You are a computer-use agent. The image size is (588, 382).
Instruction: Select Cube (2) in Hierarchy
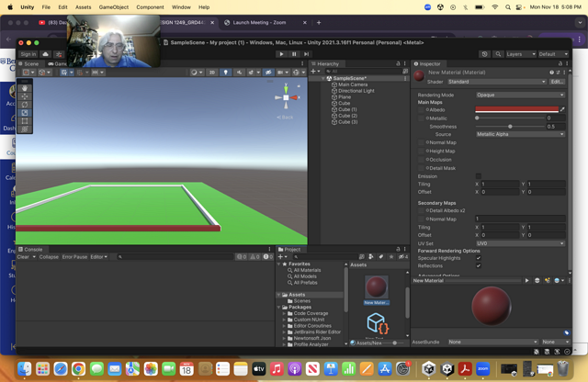click(347, 116)
